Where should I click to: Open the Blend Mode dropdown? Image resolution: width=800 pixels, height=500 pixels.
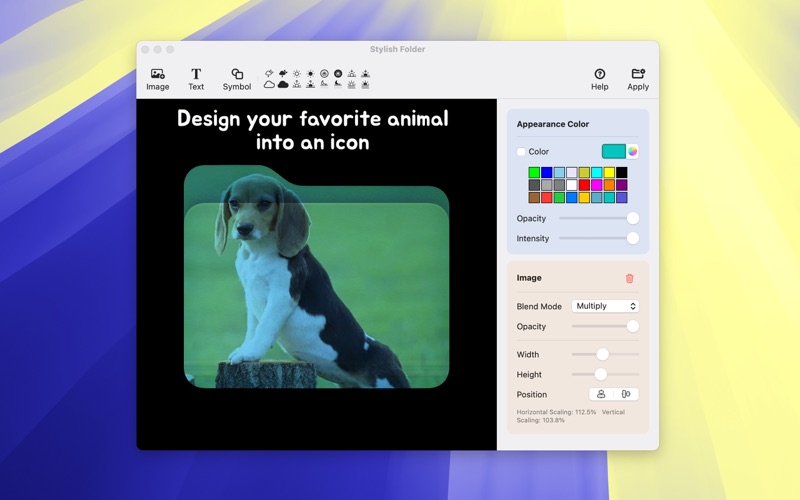605,306
